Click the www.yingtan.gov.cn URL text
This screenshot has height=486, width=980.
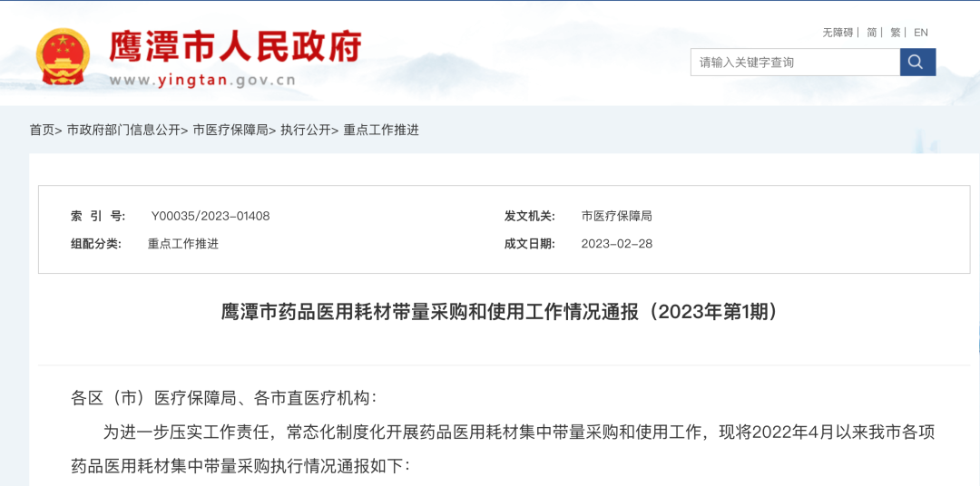202,80
